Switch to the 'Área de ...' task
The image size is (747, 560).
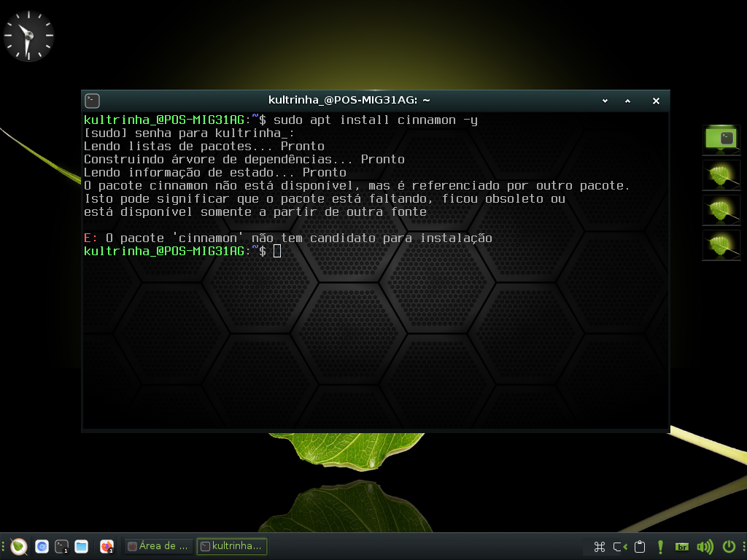[x=158, y=546]
